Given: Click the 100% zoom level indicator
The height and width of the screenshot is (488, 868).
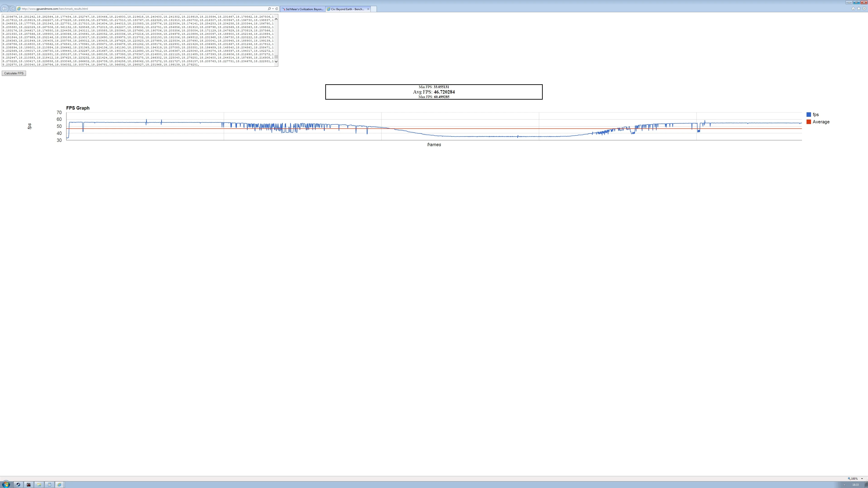Looking at the screenshot, I should [853, 479].
